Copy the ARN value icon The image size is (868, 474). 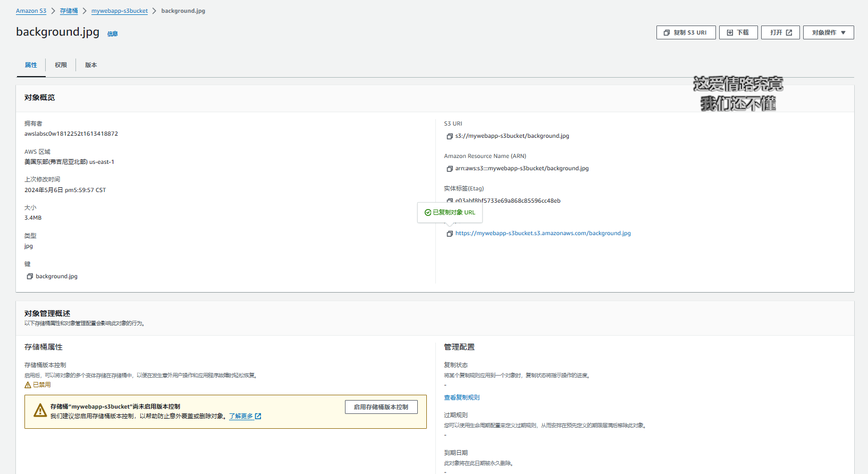tap(450, 169)
